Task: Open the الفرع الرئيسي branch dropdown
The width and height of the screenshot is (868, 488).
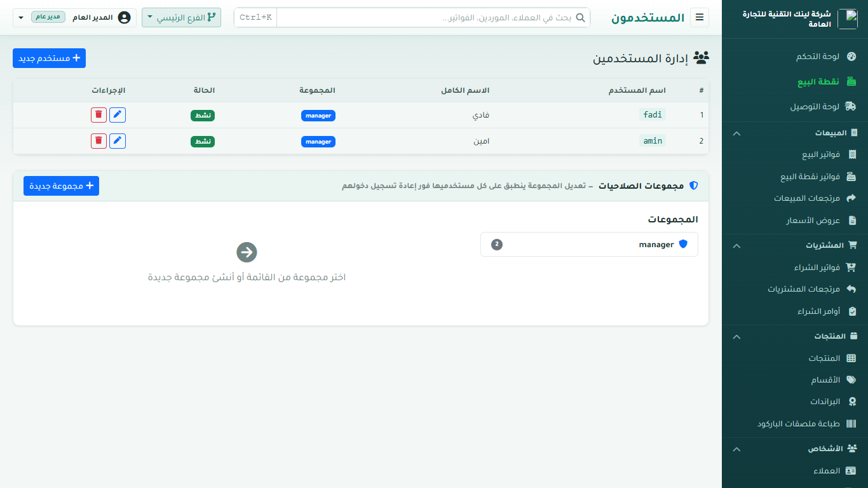Action: pyautogui.click(x=181, y=18)
